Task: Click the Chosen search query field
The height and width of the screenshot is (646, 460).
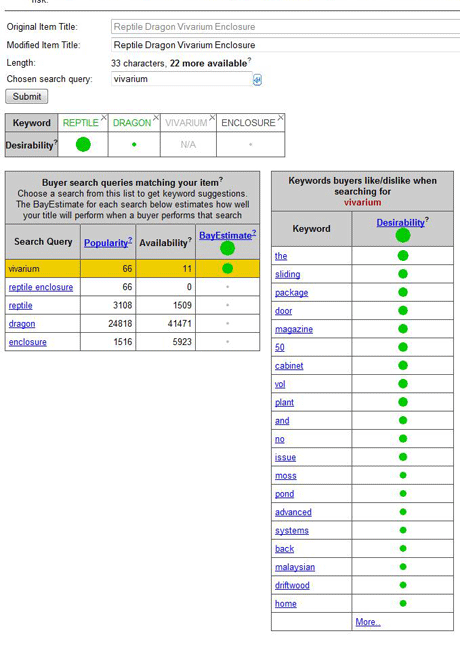Action: click(182, 79)
